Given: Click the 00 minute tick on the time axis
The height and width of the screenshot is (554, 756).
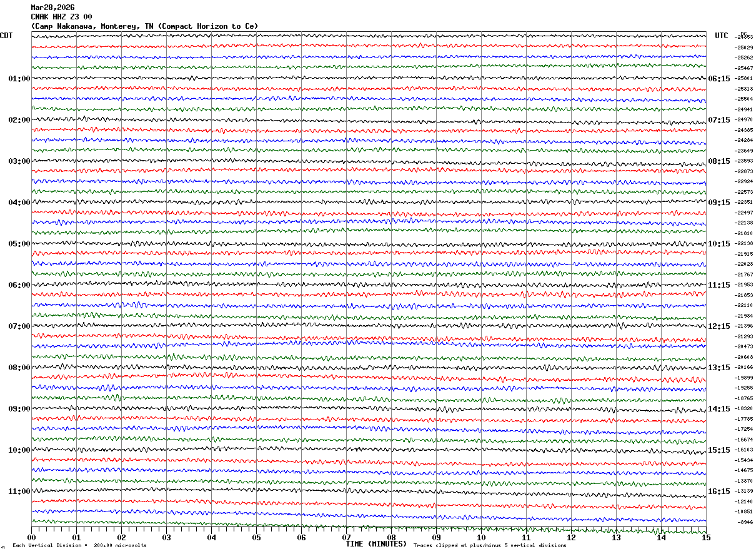Looking at the screenshot, I should point(32,537).
